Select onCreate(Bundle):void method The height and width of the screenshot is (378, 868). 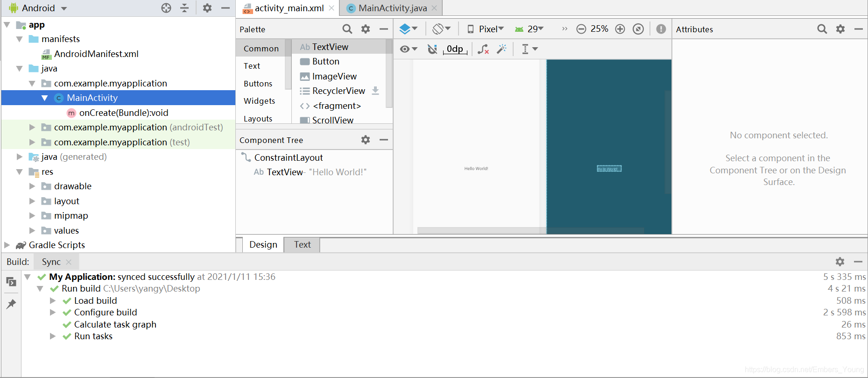pos(124,113)
